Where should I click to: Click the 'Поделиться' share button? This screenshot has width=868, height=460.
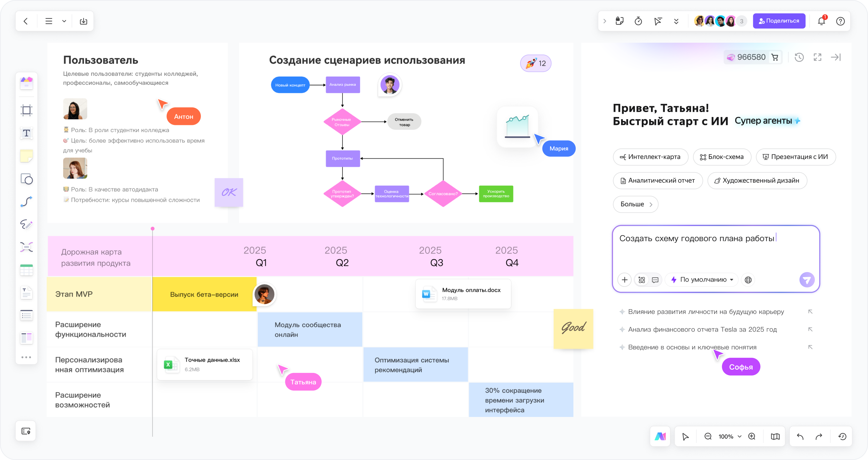click(779, 21)
